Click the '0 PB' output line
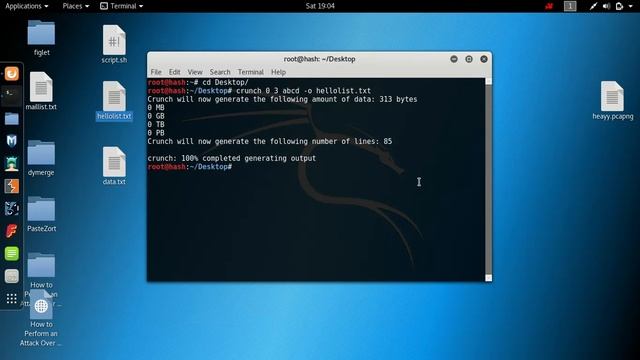Screen dimensions: 640x360 pos(156,133)
